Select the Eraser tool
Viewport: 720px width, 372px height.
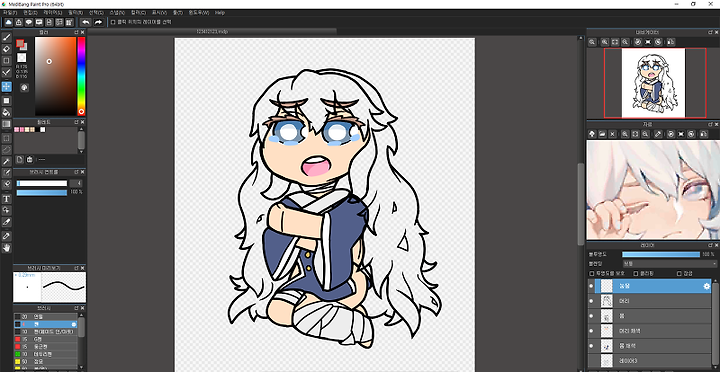click(x=6, y=49)
